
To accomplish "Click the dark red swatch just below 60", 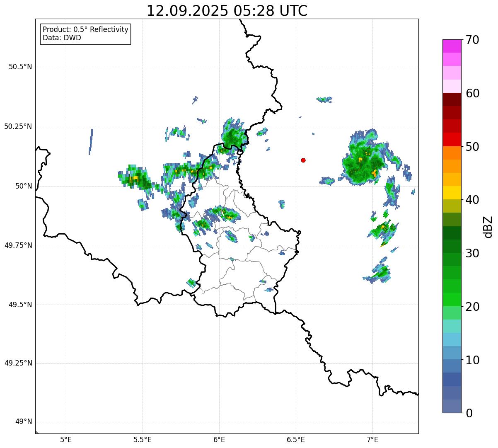I will pyautogui.click(x=452, y=99).
